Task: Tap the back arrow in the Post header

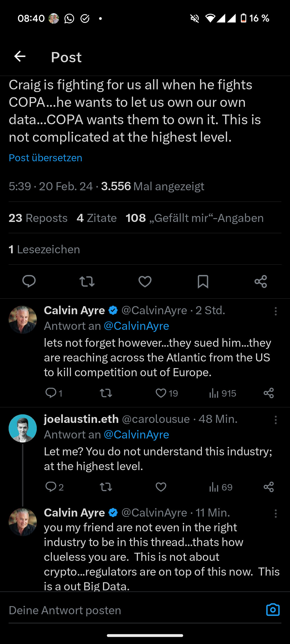Action: pos(20,57)
